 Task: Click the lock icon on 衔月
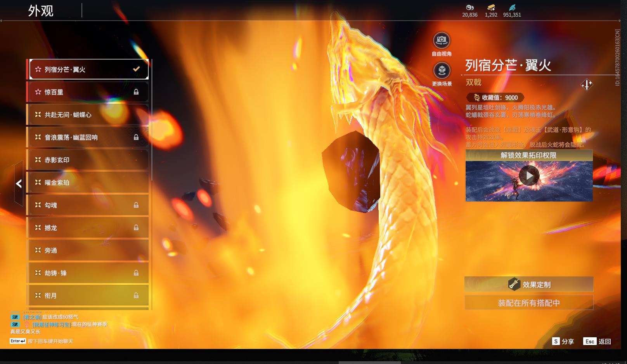coord(136,295)
